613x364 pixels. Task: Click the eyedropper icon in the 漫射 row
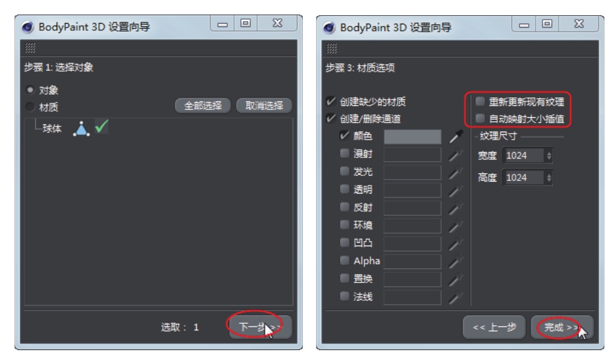click(x=456, y=155)
